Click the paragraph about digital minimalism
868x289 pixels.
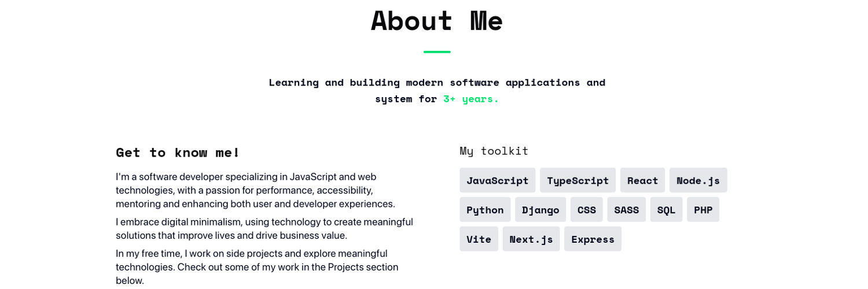264,229
